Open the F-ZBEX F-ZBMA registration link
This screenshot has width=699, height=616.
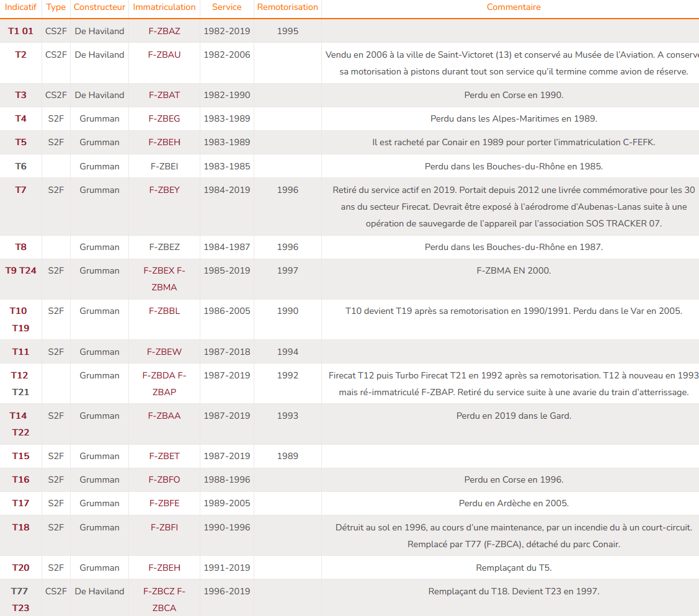click(164, 279)
